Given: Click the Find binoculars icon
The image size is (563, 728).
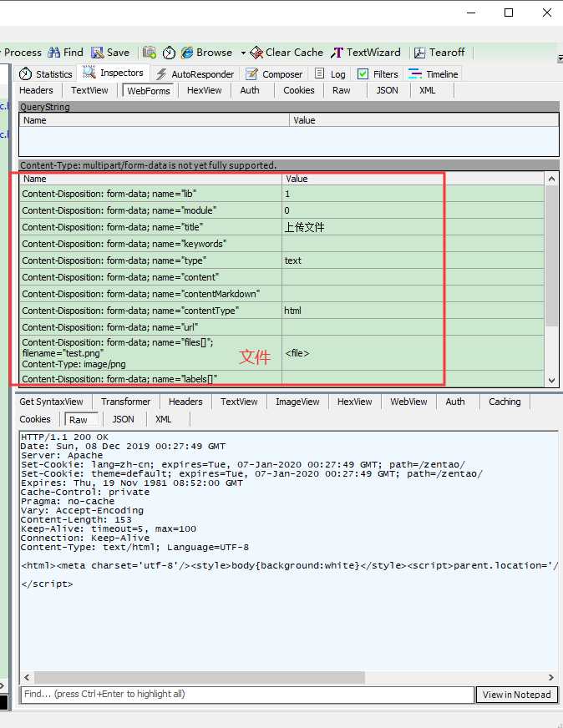Looking at the screenshot, I should tap(54, 53).
